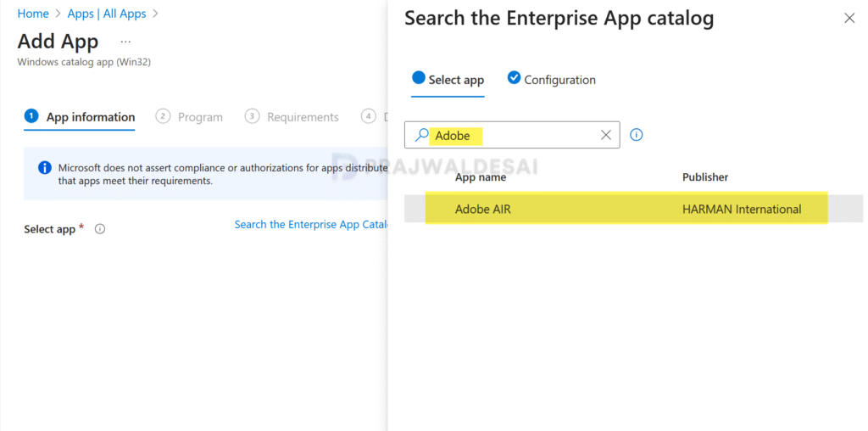Click HARMAN International publisher cell
868x431 pixels.
point(742,209)
